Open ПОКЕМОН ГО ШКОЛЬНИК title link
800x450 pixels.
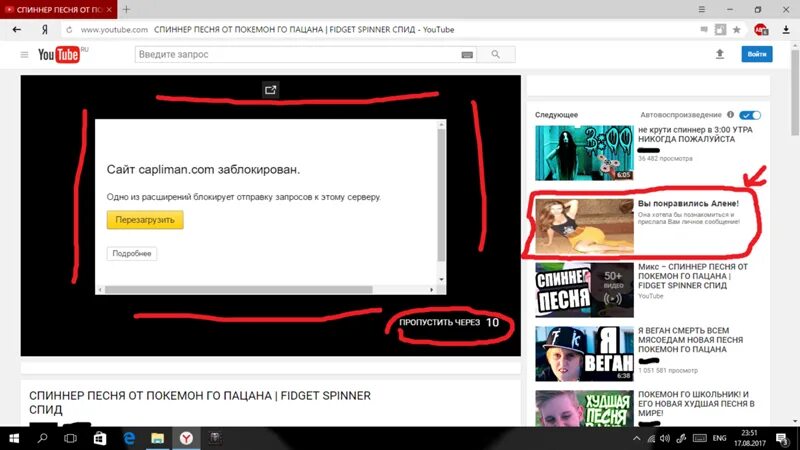pos(696,404)
